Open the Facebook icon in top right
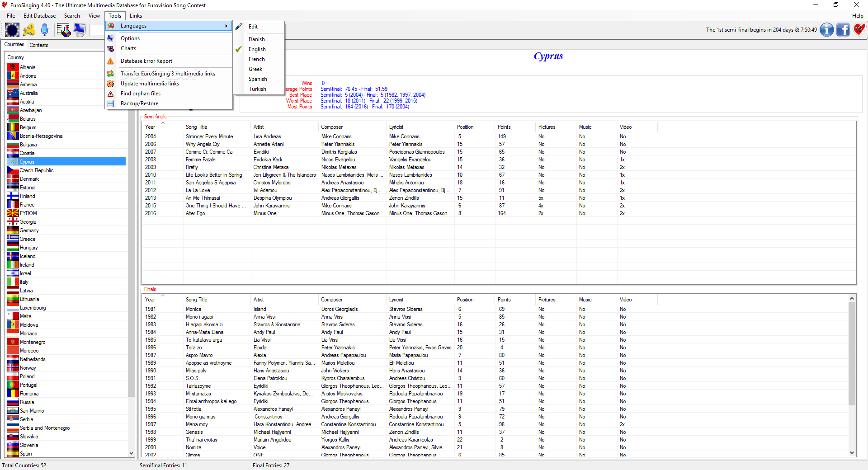The image size is (868, 470). click(x=843, y=30)
